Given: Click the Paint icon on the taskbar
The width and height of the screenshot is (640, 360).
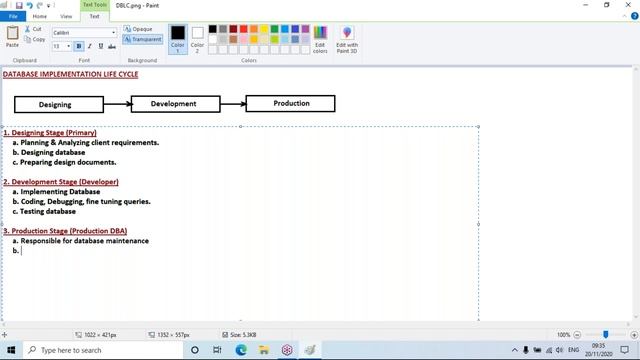Looking at the screenshot, I should 310,350.
